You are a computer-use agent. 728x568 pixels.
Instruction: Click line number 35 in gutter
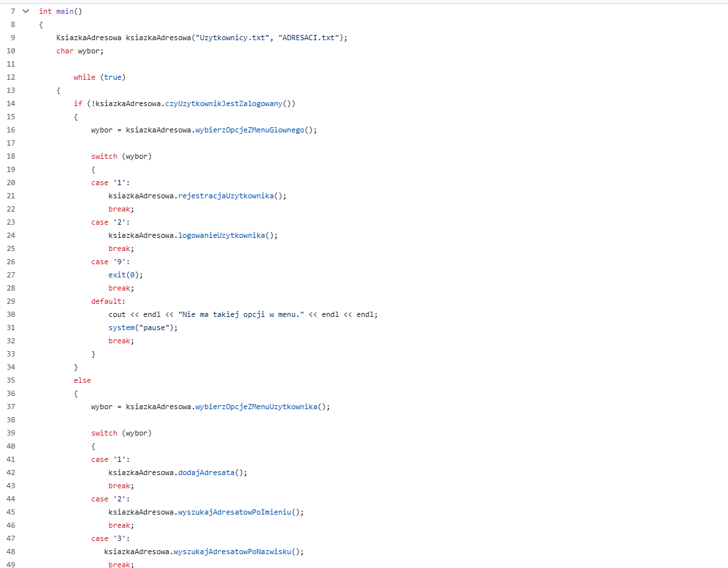pos(11,380)
